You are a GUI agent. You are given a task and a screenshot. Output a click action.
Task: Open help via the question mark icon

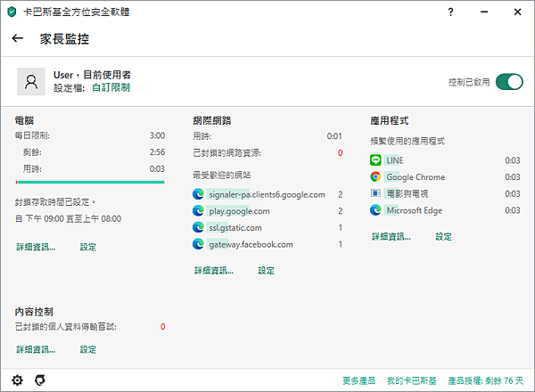[x=450, y=12]
